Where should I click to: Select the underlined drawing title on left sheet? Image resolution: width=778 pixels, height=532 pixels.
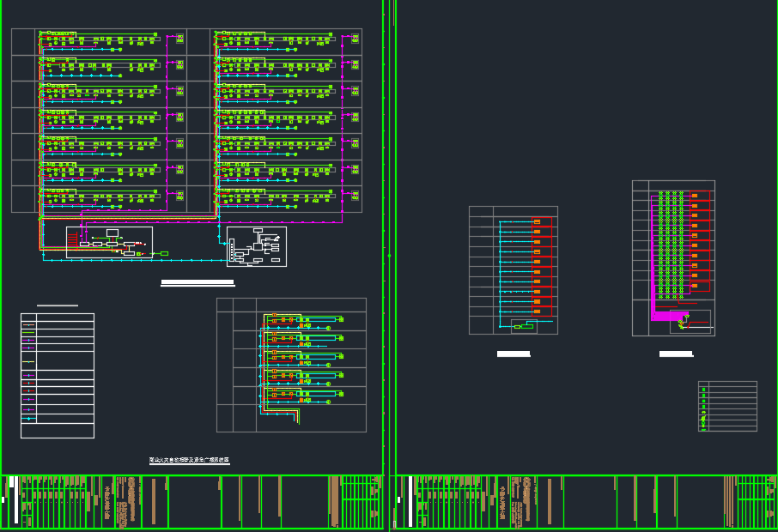coord(189,460)
